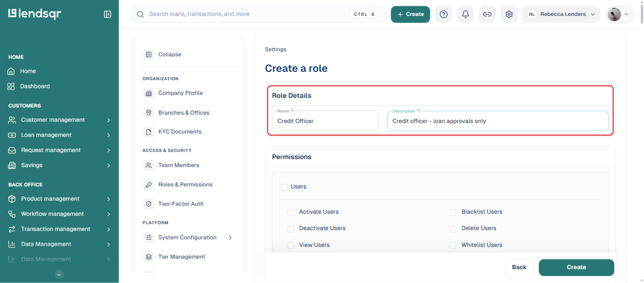
Task: Click the Back button
Action: click(x=519, y=267)
